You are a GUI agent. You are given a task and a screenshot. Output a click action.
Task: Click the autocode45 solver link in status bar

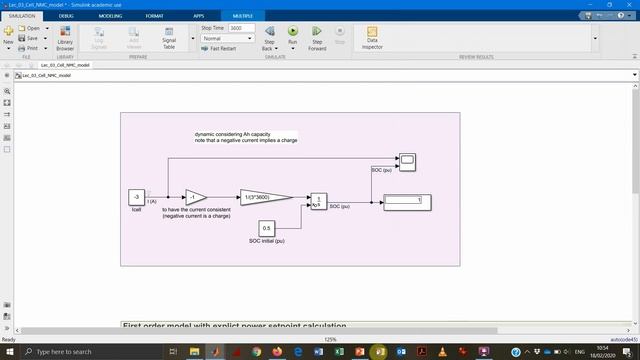[x=624, y=340]
